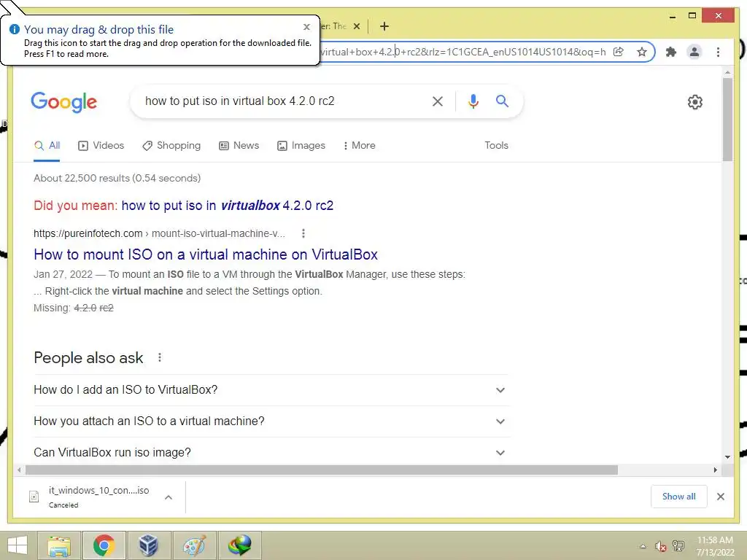747x560 pixels.
Task: Open the Windows Start button
Action: [x=18, y=545]
